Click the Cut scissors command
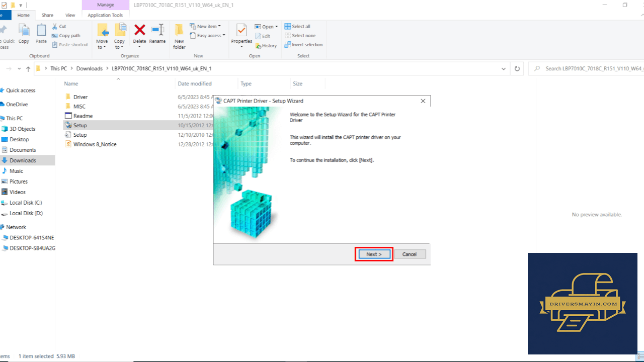Screen dimensions: 644x362 59,26
